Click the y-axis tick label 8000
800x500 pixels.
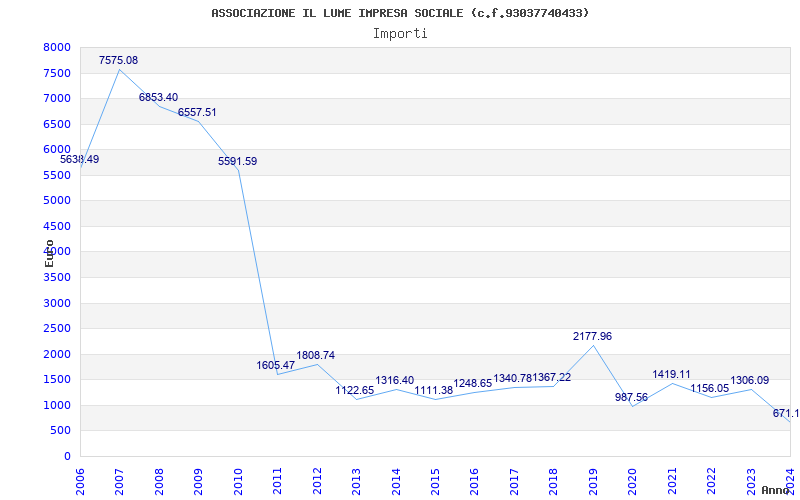[58, 47]
